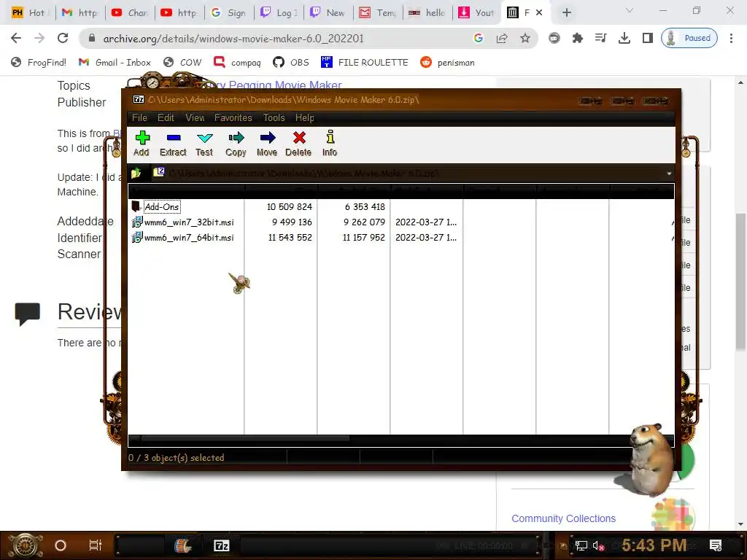The width and height of the screenshot is (747, 560).
Task: Switch to the Hot tab in Chrome
Action: pyautogui.click(x=28, y=13)
